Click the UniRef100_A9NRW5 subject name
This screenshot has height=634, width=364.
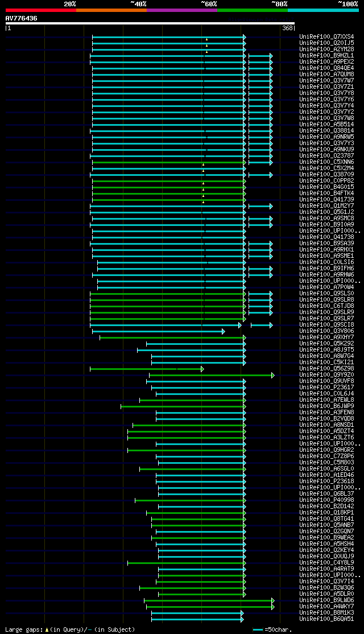click(x=326, y=137)
